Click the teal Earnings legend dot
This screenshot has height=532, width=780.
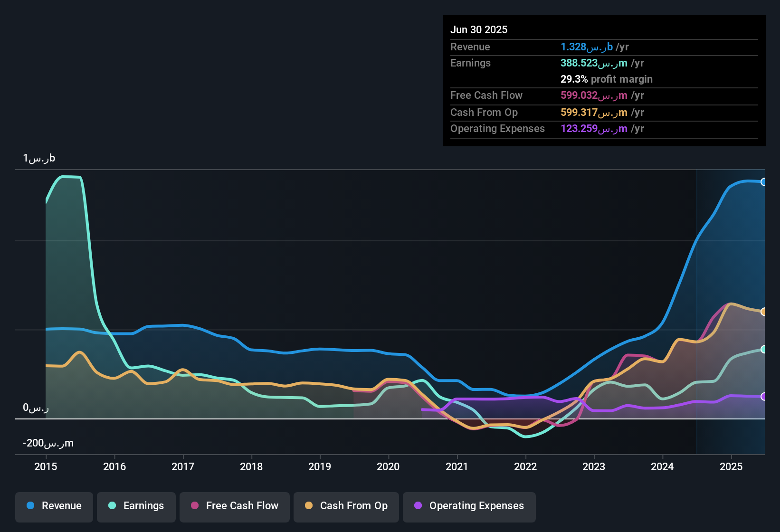coord(112,506)
